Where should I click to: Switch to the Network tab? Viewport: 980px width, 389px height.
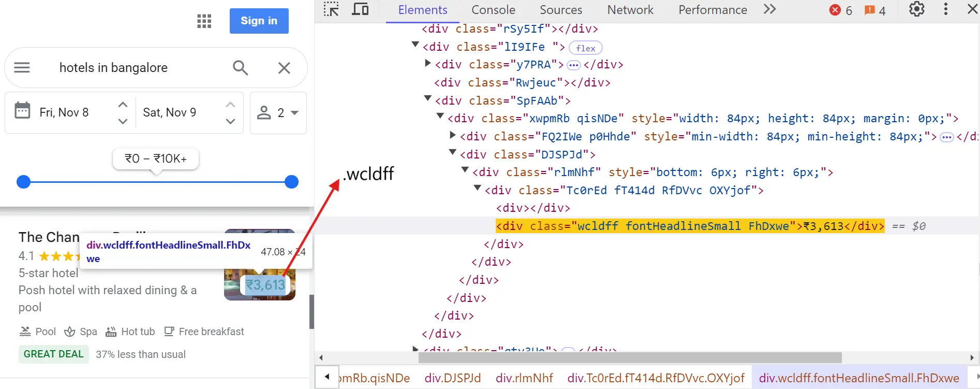coord(630,10)
